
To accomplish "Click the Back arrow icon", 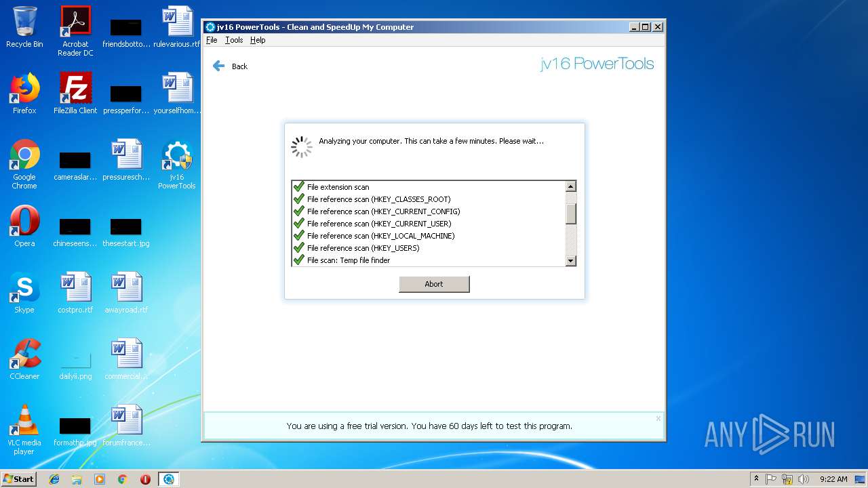I will [218, 66].
